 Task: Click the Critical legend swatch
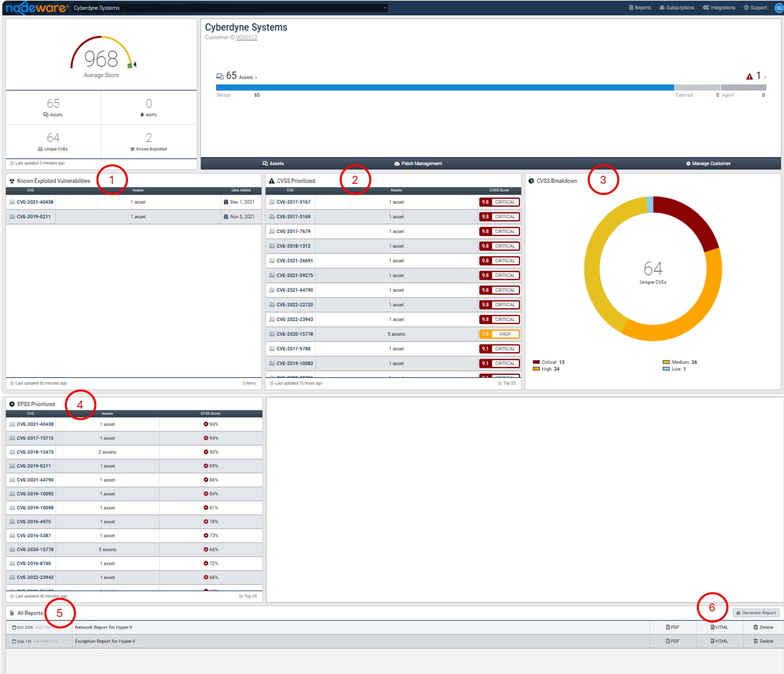536,362
